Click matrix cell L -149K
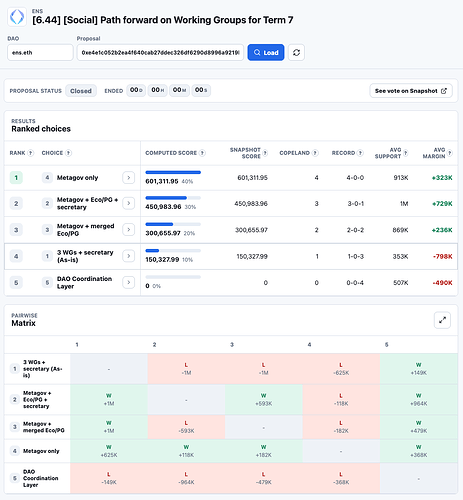The width and height of the screenshot is (463, 500). [109, 478]
